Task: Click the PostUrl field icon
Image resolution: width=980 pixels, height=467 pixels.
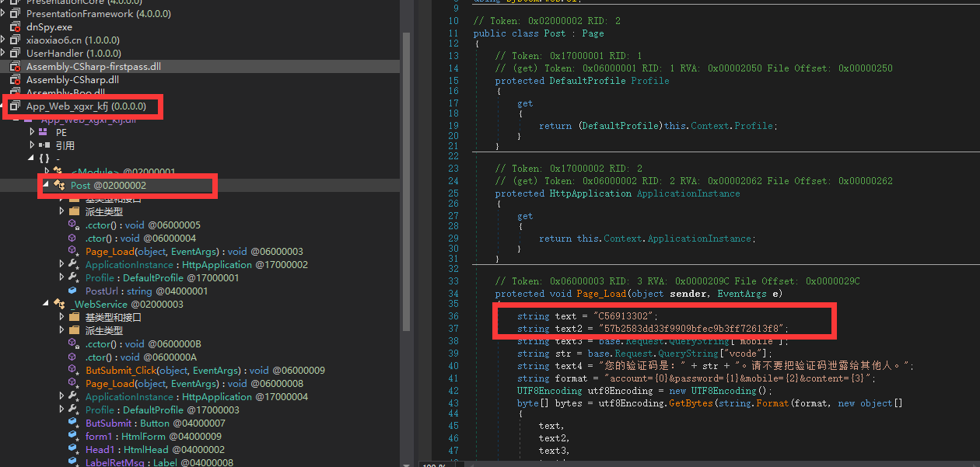Action: (x=72, y=291)
